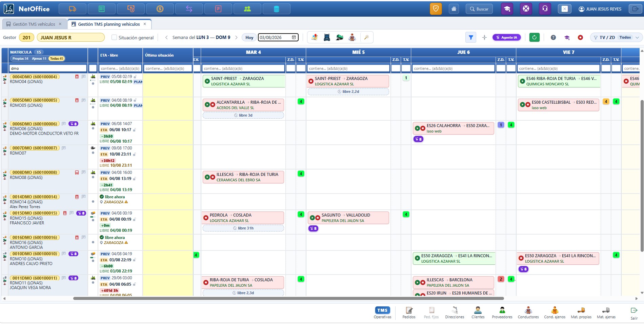The height and width of the screenshot is (324, 644).
Task: Open the purple exchange arrows module
Action: click(x=189, y=9)
